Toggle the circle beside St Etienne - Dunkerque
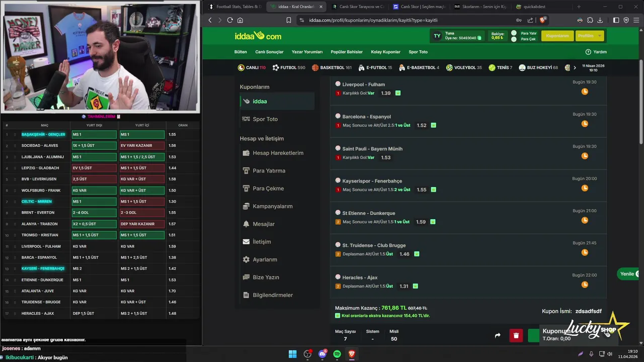The image size is (644, 362). coord(338,213)
